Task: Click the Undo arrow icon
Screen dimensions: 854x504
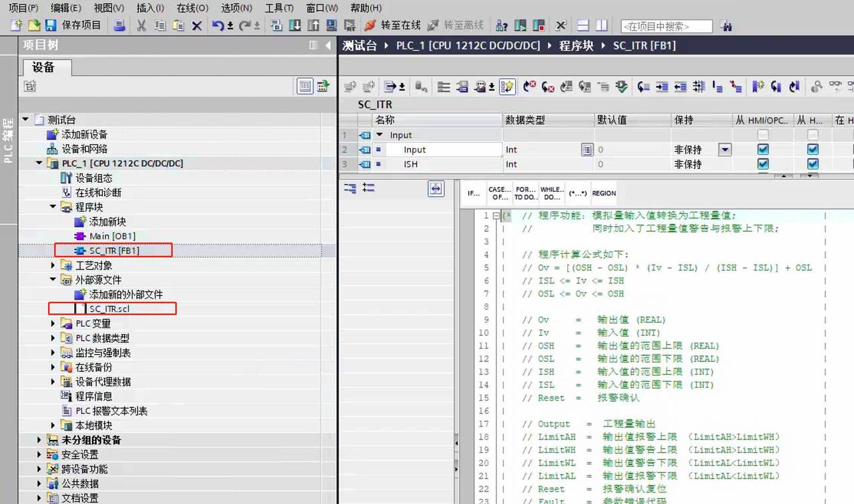Action: pos(218,25)
